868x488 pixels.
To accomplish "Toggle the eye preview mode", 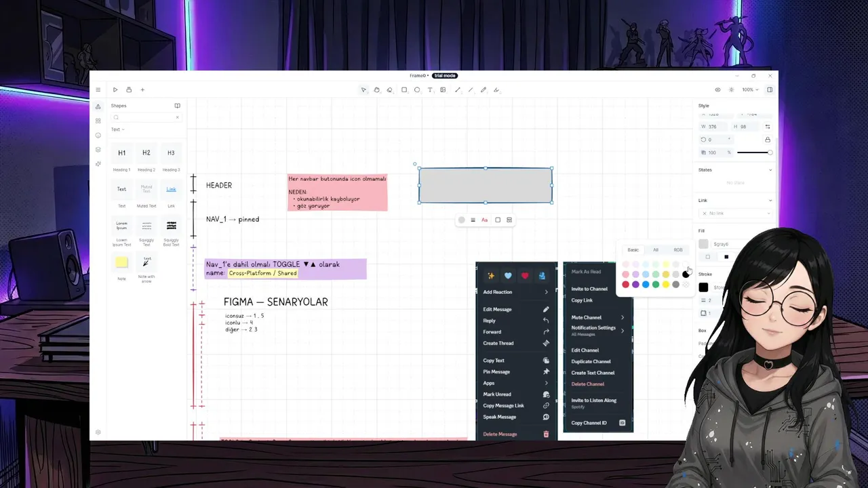I will coord(717,89).
